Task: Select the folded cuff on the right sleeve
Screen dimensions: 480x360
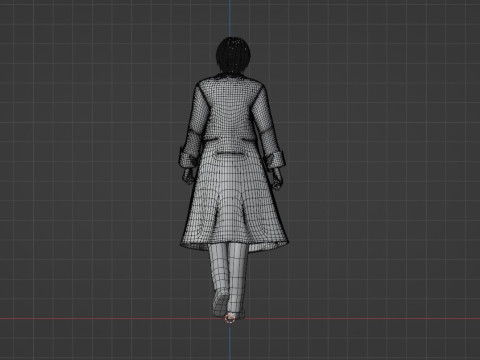Action: pyautogui.click(x=276, y=159)
